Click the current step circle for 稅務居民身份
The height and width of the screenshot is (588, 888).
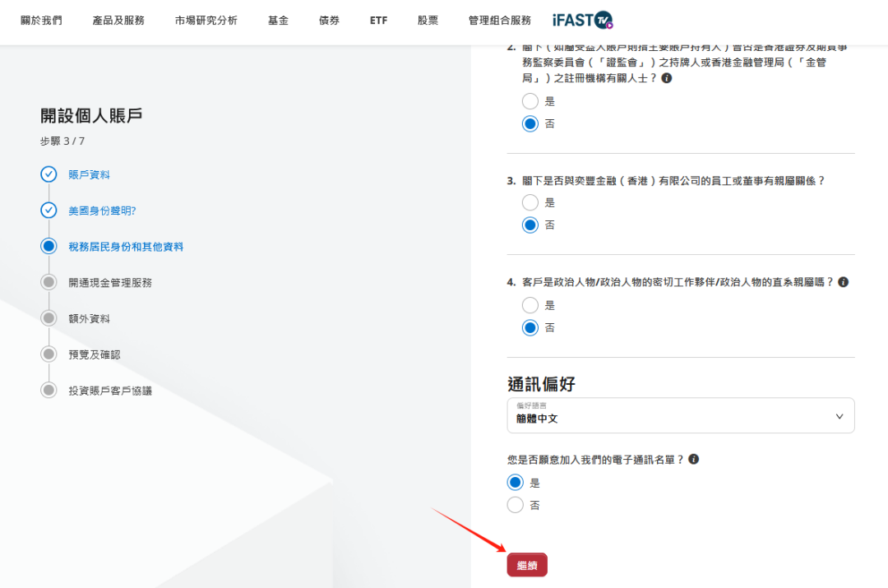pos(49,247)
